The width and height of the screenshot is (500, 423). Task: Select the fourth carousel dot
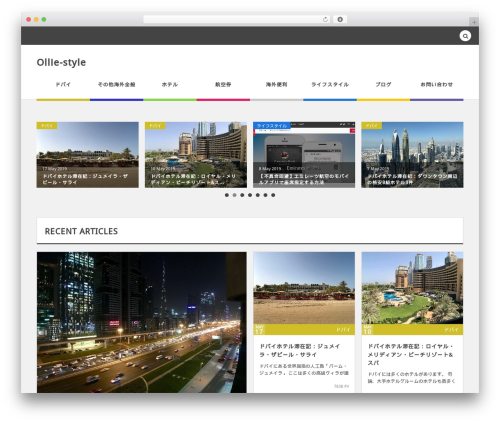pyautogui.click(x=250, y=195)
